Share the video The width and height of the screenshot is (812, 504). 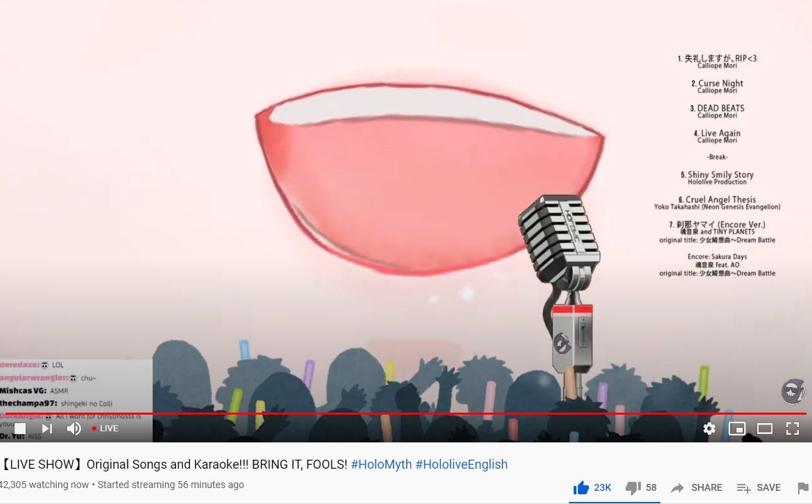(696, 487)
